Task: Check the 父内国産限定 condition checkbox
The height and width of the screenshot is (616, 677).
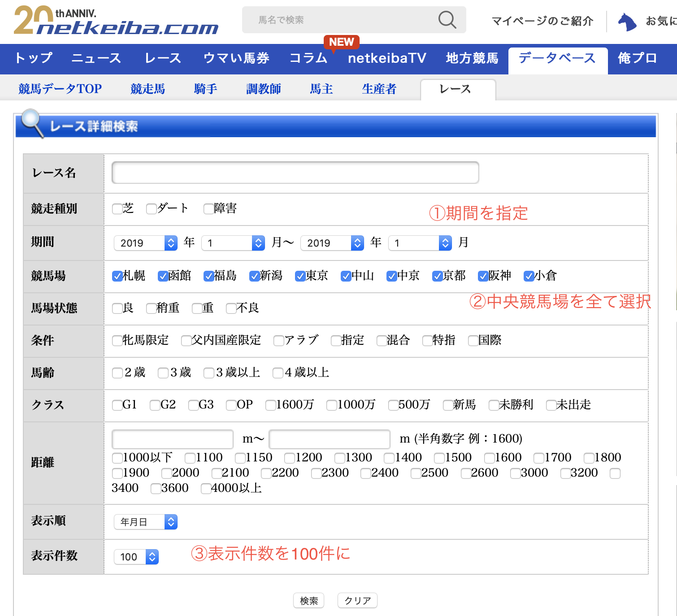Action: coord(186,341)
